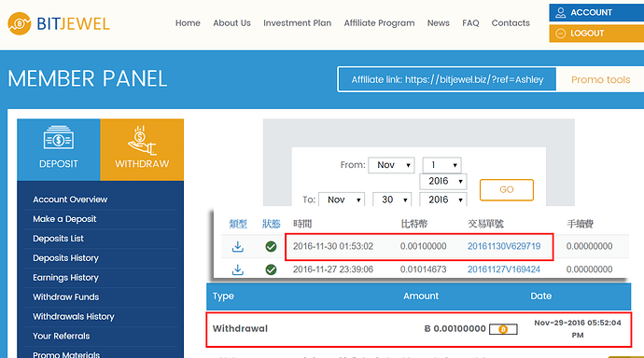Select the Withdraw hand-coin icon
The width and height of the screenshot is (644, 358).
[x=142, y=140]
